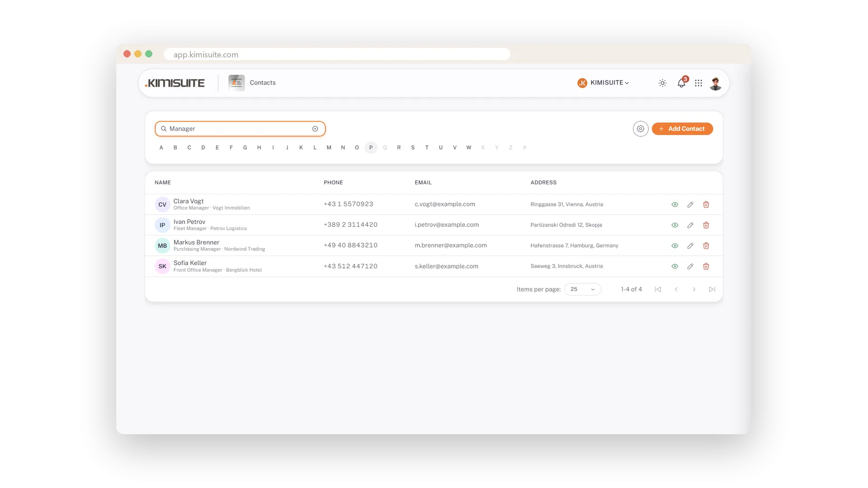Open contact list settings gear

(x=641, y=129)
